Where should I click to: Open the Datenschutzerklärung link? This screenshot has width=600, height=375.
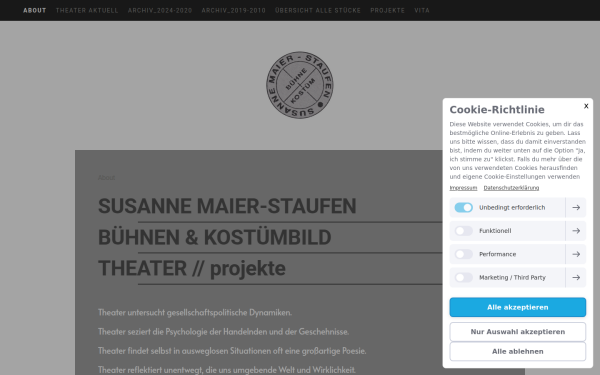[511, 188]
